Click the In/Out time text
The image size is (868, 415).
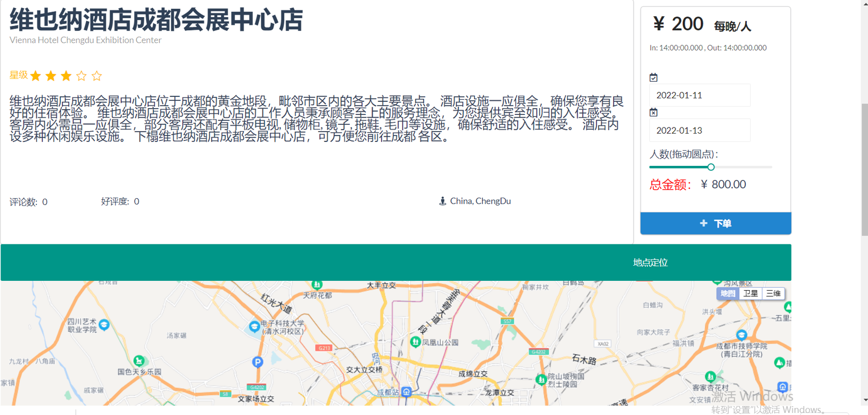708,48
